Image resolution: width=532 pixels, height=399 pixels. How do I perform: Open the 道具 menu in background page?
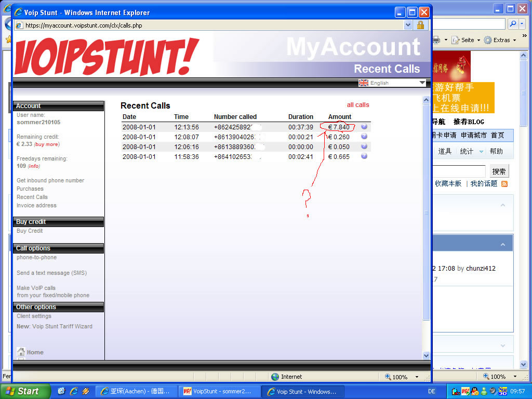tap(445, 151)
